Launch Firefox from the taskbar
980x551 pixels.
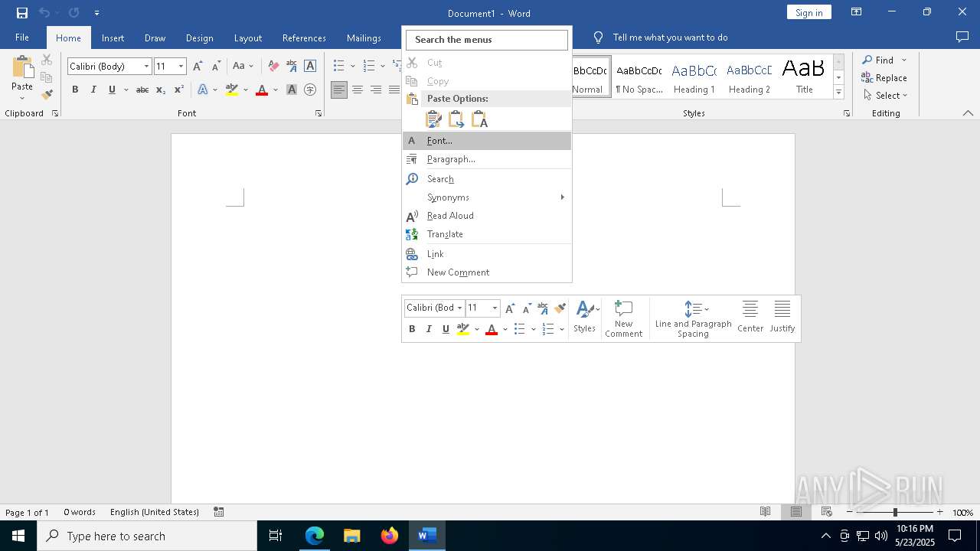click(x=389, y=536)
